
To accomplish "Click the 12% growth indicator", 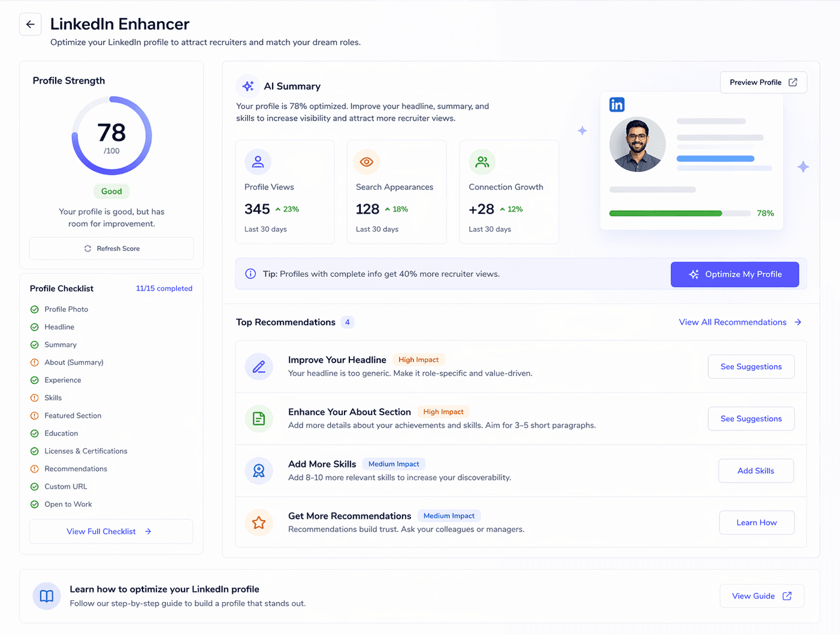I will tap(511, 209).
